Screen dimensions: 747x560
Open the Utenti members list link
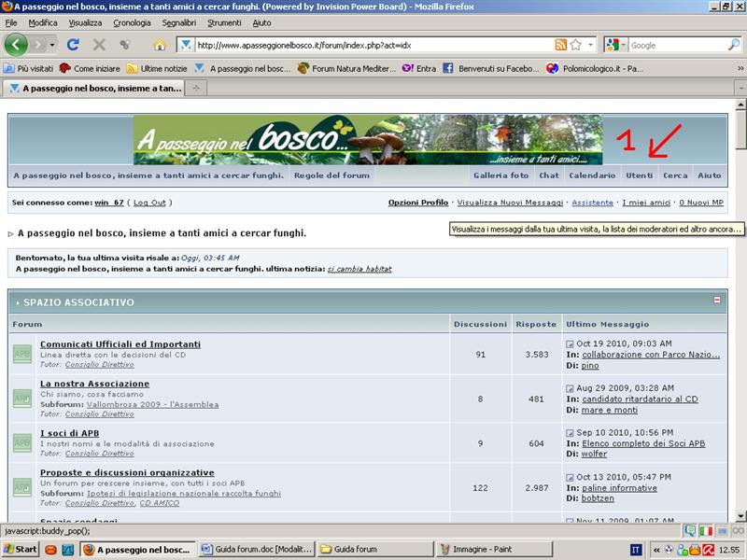[640, 175]
